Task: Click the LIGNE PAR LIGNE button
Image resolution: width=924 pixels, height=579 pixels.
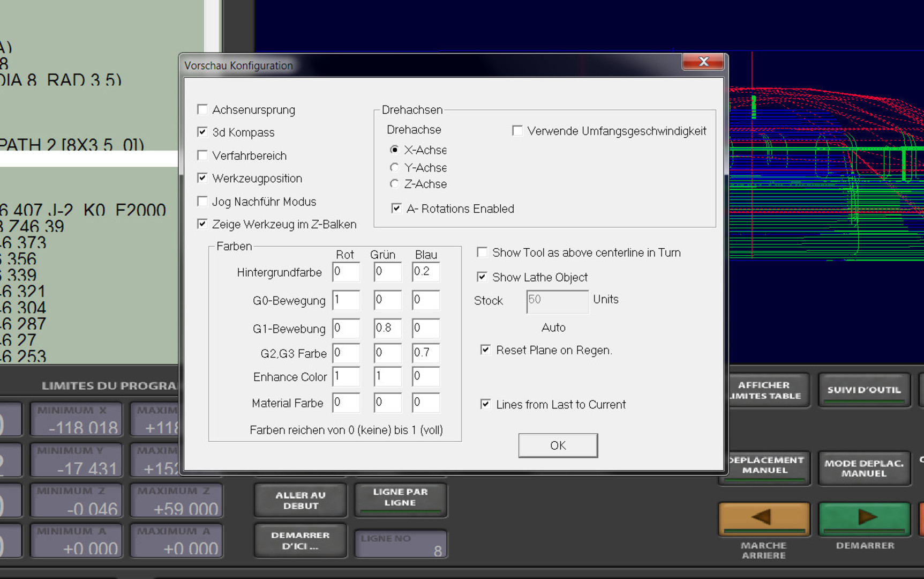Action: point(400,498)
